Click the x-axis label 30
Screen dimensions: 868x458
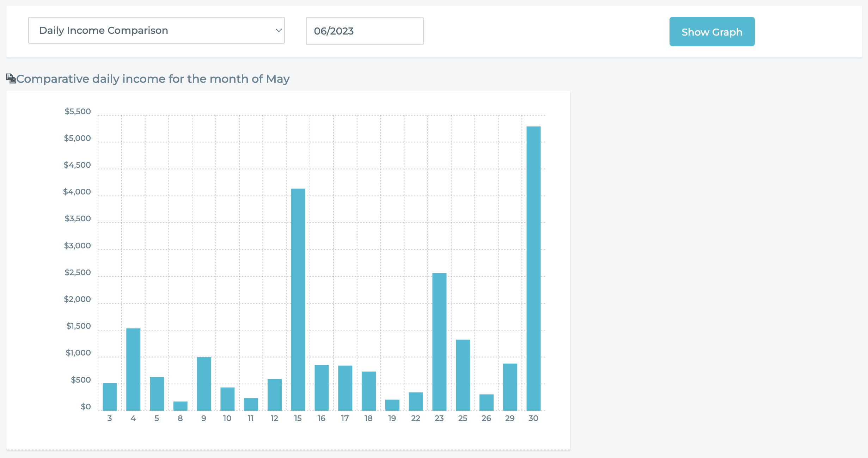coord(533,419)
